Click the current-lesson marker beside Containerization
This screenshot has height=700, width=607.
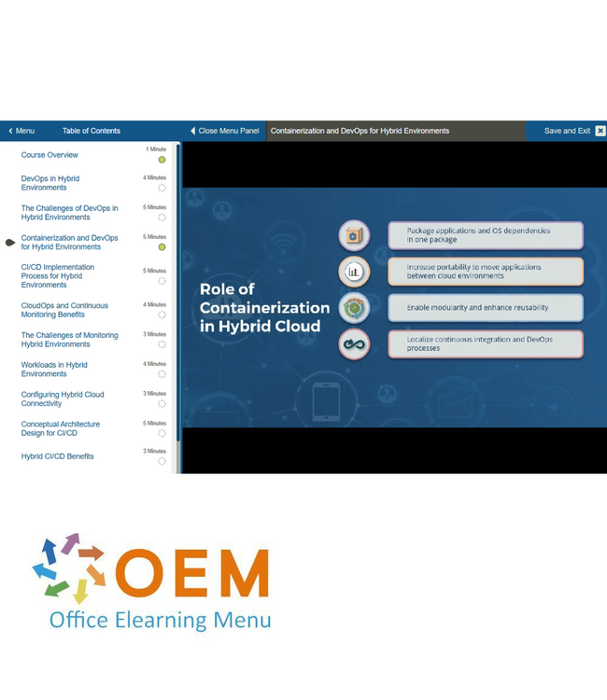(10, 243)
